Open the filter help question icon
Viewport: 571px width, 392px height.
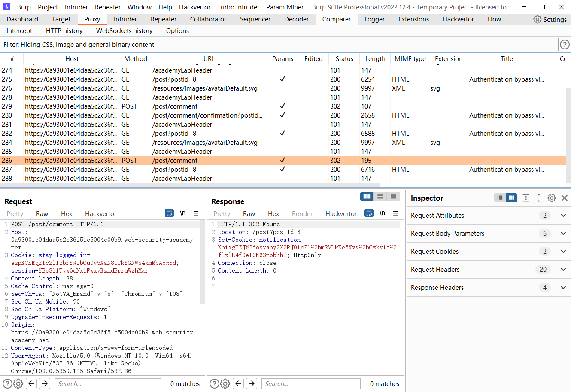(565, 44)
